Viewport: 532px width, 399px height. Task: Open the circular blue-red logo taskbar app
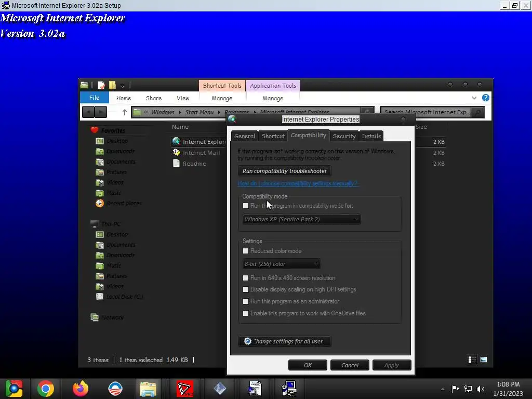pos(115,389)
